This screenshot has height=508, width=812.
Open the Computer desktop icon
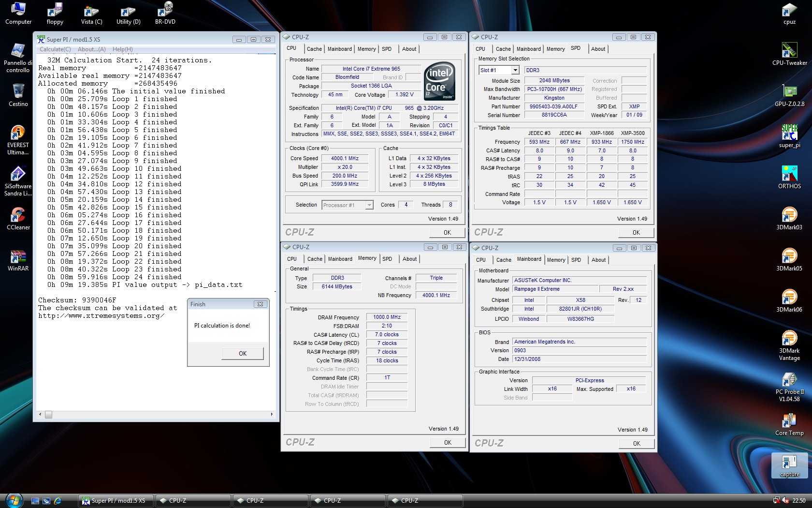(18, 13)
